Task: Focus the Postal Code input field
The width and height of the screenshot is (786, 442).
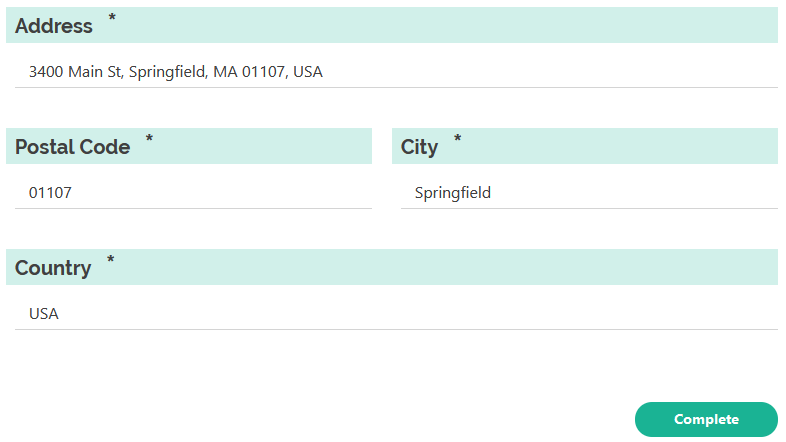Action: tap(193, 192)
